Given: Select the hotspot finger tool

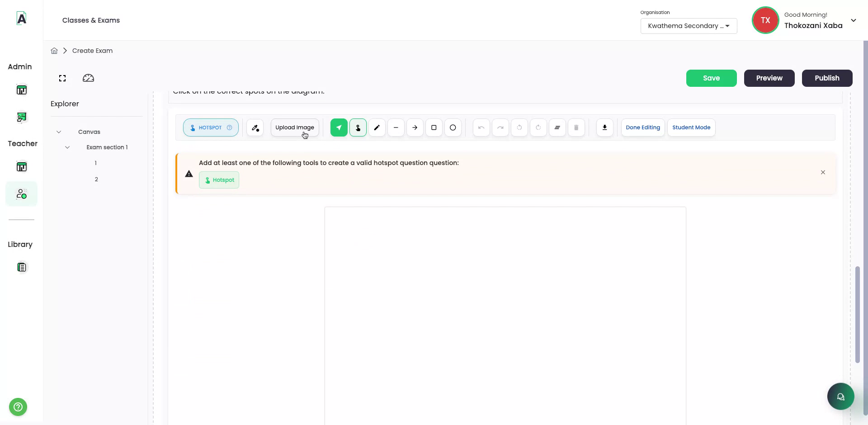Looking at the screenshot, I should coord(358,127).
